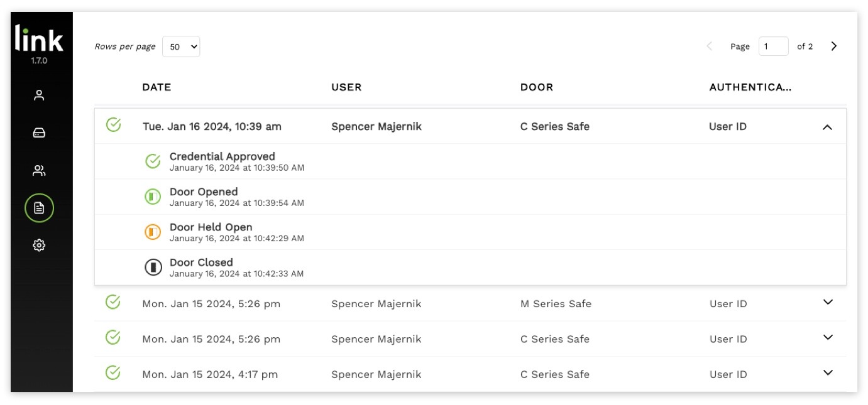868x405 pixels.
Task: Open the safes device sidebar icon
Action: pyautogui.click(x=39, y=133)
